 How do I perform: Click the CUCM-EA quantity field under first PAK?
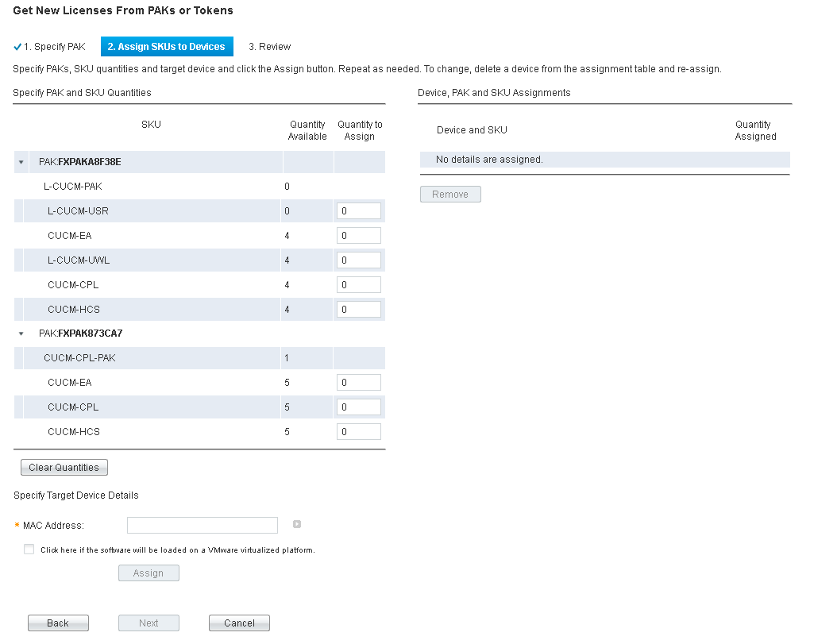click(358, 235)
